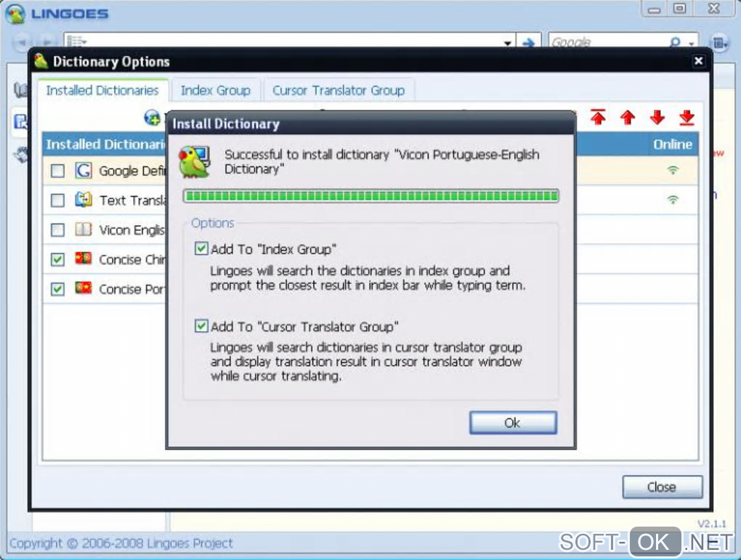This screenshot has width=741, height=560.
Task: Enable the Google Definition dictionary checkbox
Action: click(57, 171)
